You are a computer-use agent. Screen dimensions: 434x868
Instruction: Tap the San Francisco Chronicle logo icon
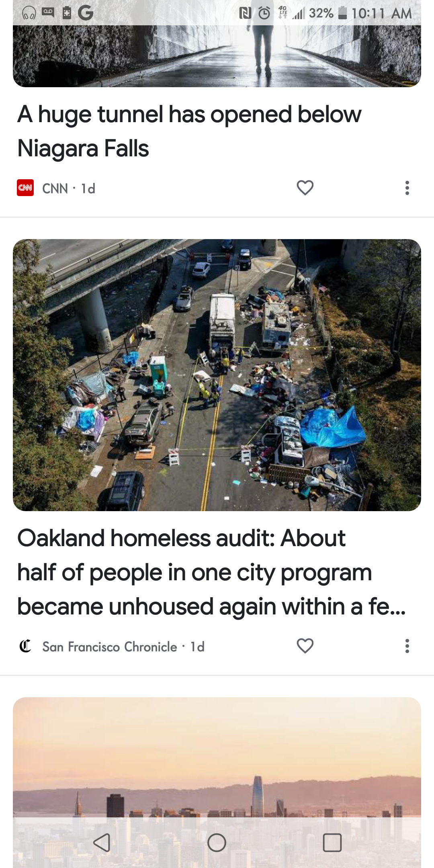(25, 646)
